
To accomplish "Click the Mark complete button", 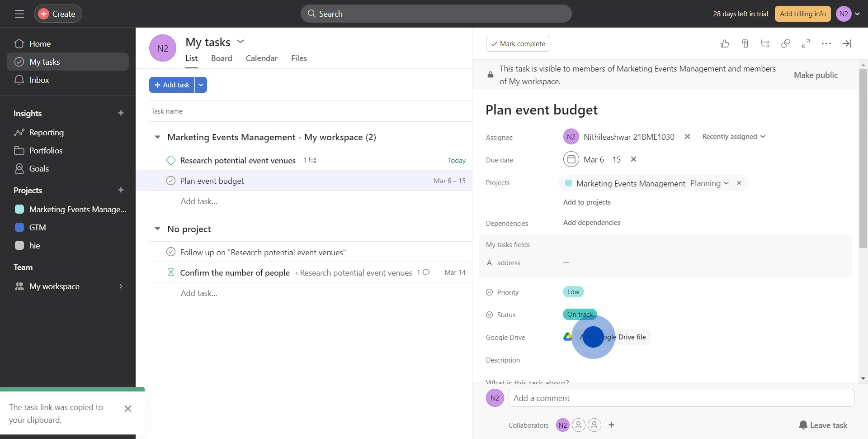I will point(518,44).
